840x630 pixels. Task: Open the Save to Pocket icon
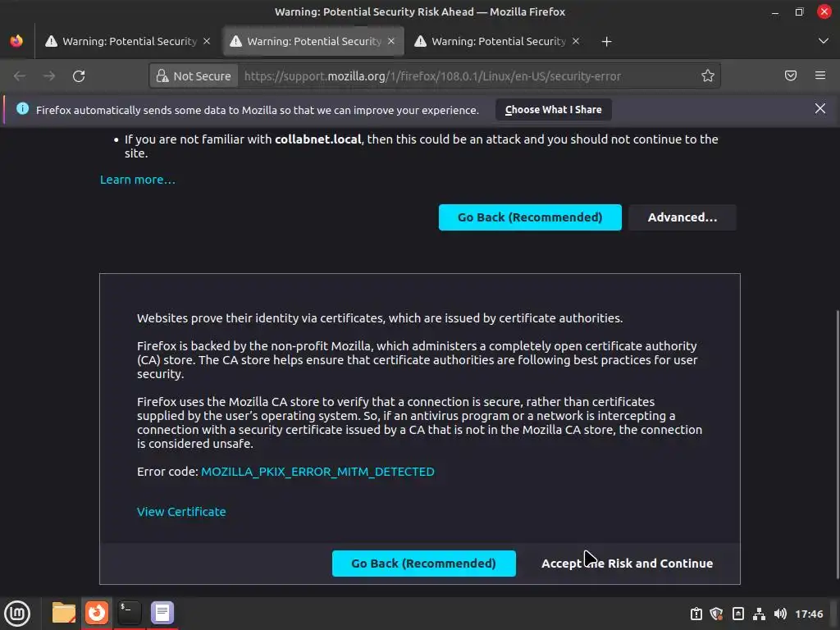(791, 75)
